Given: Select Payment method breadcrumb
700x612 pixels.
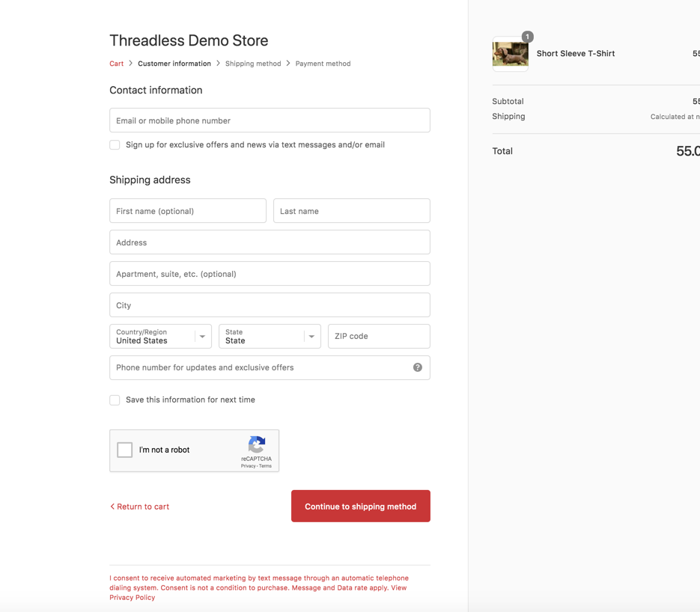Looking at the screenshot, I should pos(323,64).
